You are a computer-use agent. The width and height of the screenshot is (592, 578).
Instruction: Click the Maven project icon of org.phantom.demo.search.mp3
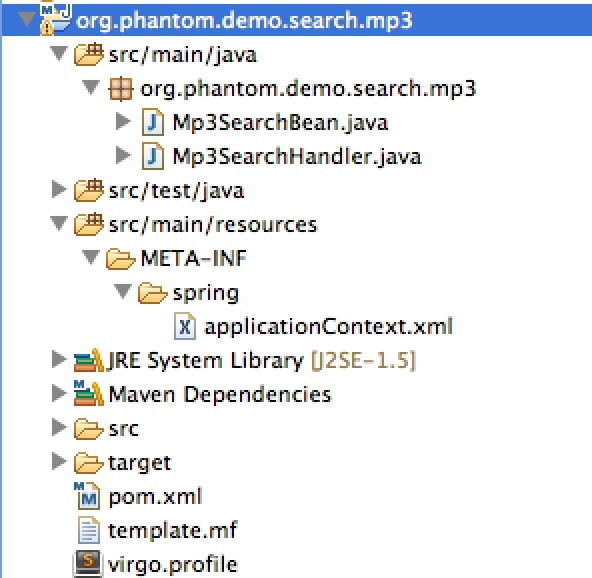coord(55,20)
